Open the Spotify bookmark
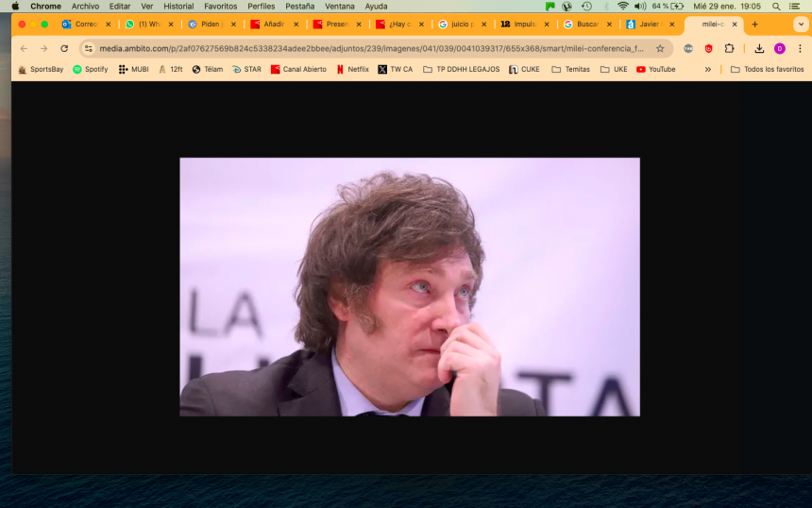812x508 pixels. (x=90, y=69)
